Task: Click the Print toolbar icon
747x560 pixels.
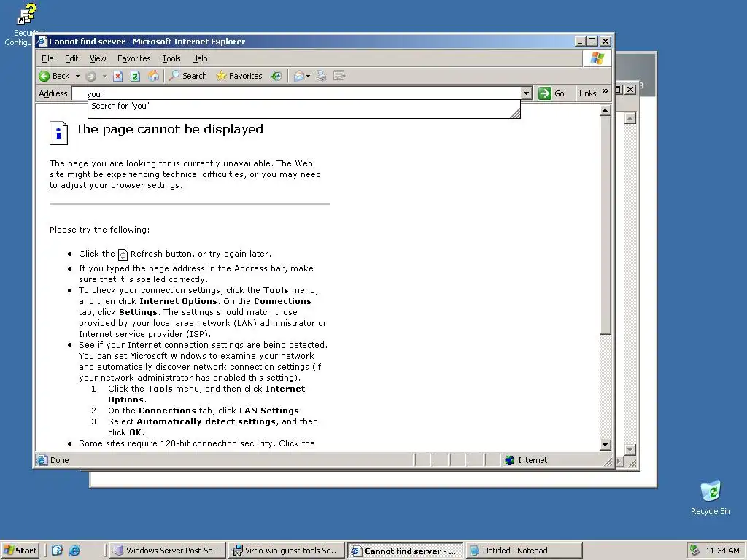Action: pyautogui.click(x=322, y=76)
